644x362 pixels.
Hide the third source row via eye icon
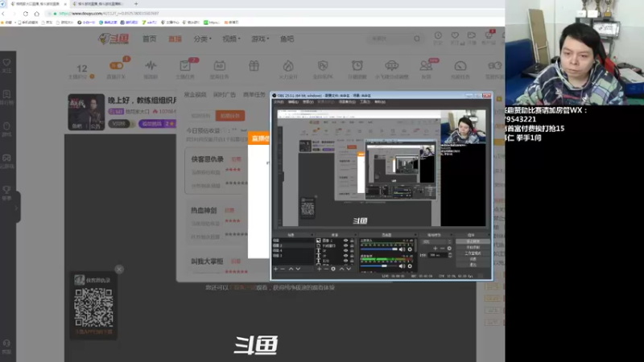345,250
